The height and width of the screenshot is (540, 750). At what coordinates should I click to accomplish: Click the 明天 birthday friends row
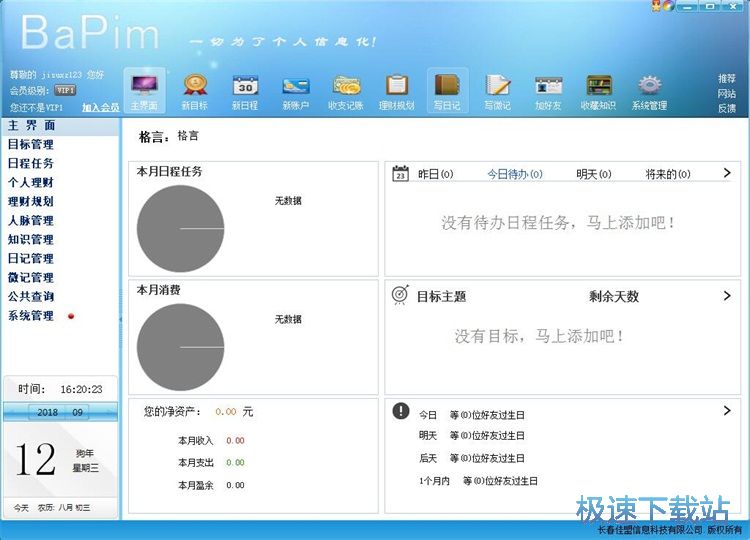point(472,436)
